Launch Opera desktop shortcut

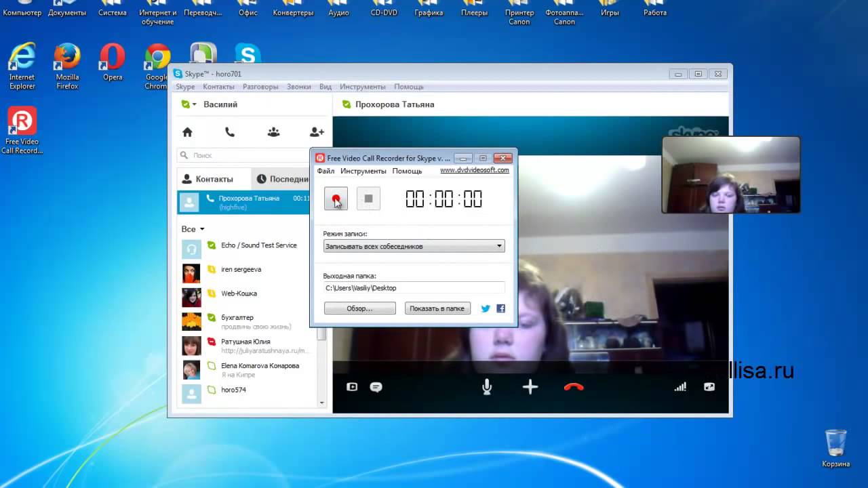pos(113,62)
